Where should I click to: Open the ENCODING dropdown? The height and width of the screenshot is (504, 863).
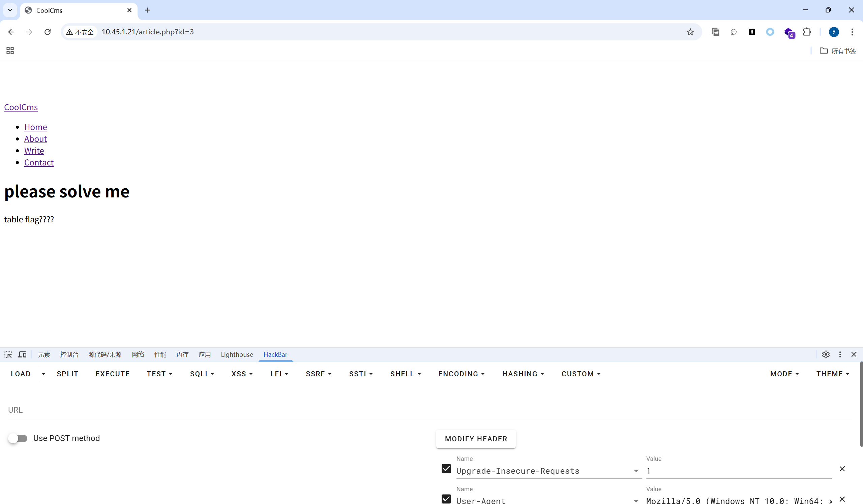pyautogui.click(x=461, y=374)
